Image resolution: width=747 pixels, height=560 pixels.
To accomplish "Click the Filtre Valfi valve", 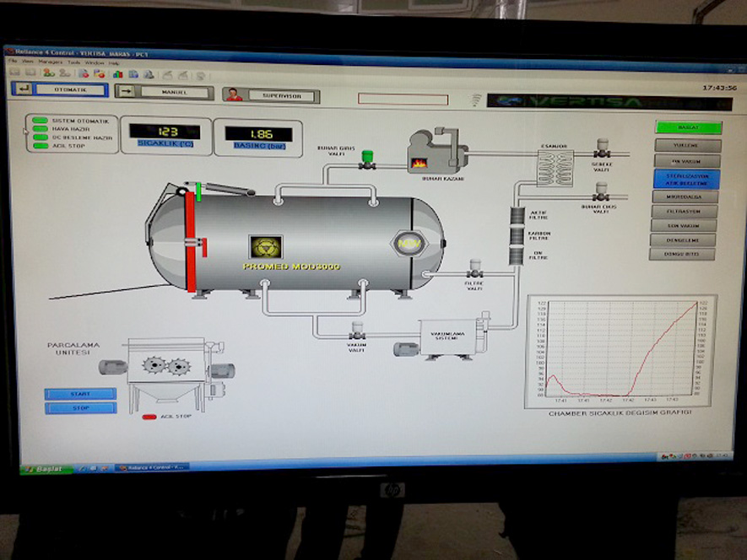I will coord(474,269).
